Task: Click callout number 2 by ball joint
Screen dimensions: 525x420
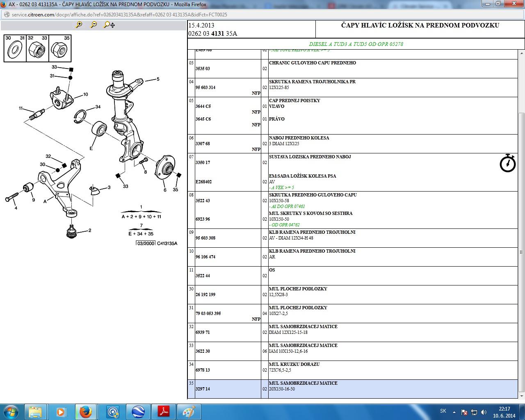Action: (x=90, y=231)
